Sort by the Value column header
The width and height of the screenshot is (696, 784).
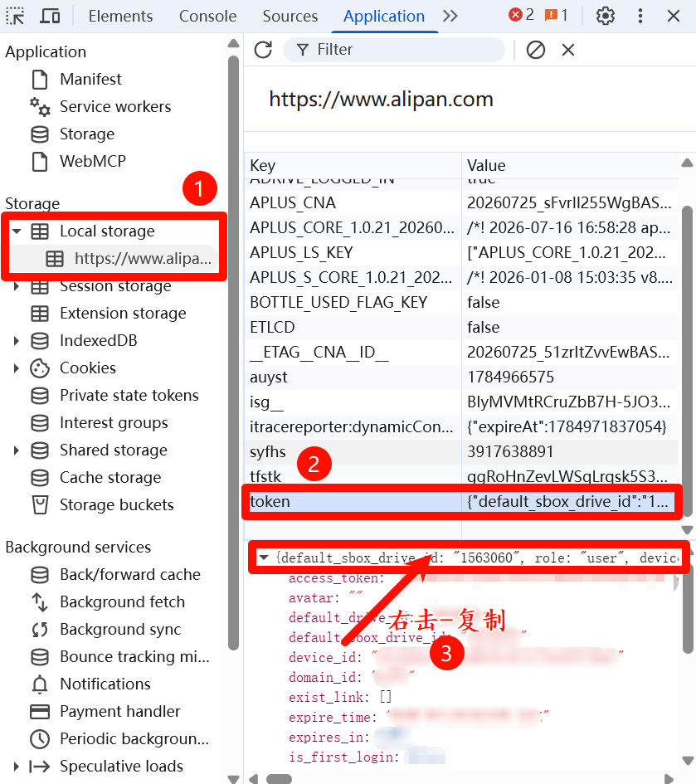(x=570, y=165)
